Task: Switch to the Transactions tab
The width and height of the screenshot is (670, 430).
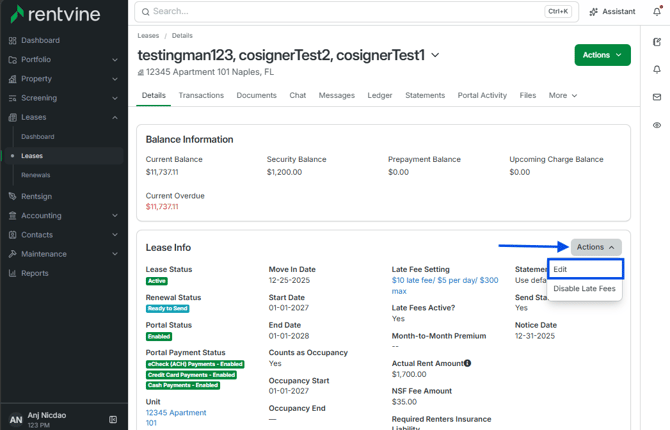Action: (201, 95)
